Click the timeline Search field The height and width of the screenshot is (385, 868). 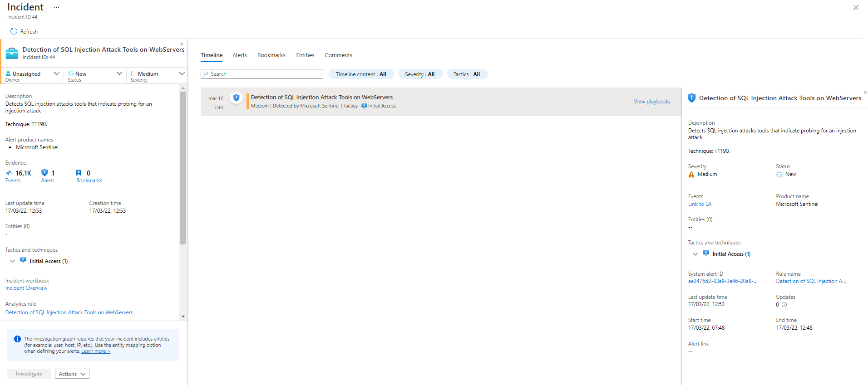[262, 74]
